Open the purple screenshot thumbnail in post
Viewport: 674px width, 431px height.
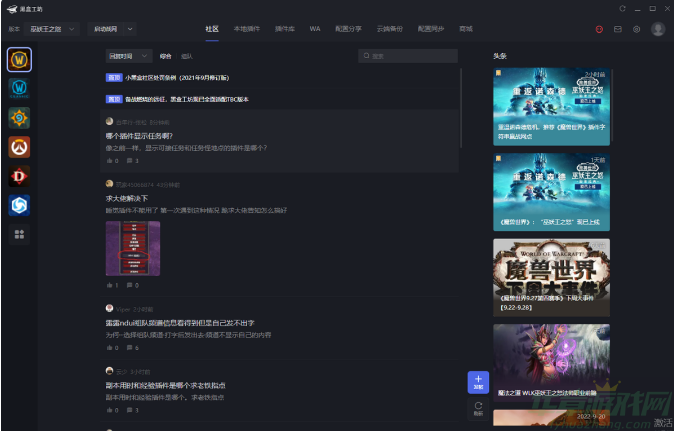point(133,248)
